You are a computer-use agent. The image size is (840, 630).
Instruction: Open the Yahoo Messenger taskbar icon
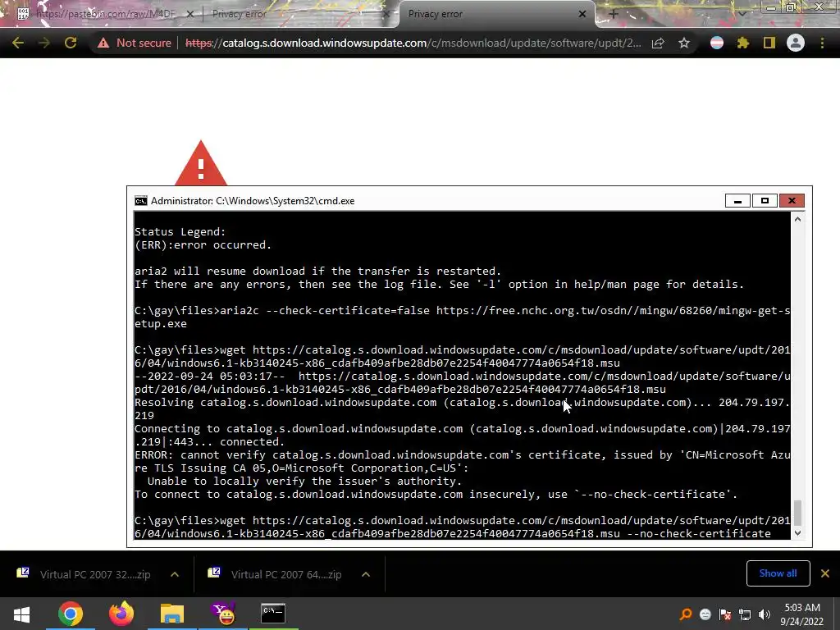(223, 614)
